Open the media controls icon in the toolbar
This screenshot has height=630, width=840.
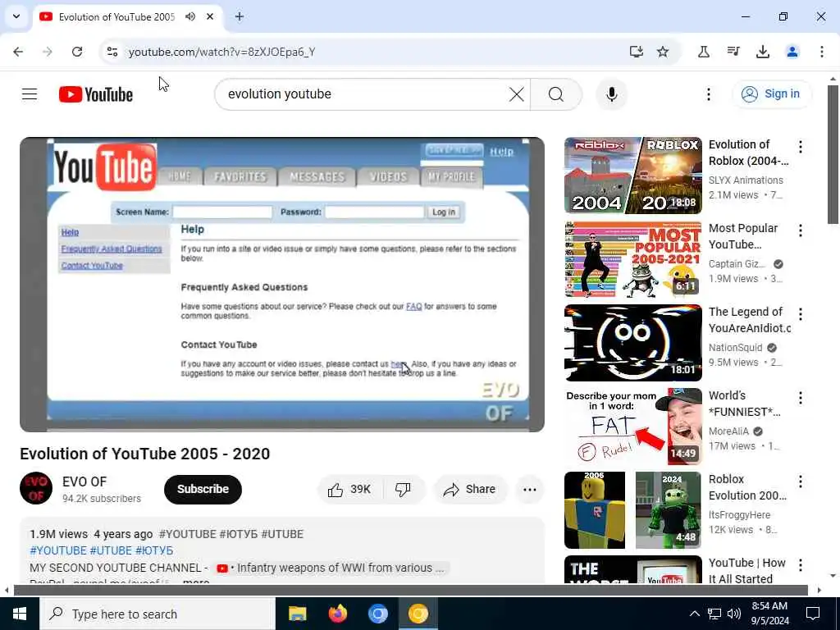733,52
